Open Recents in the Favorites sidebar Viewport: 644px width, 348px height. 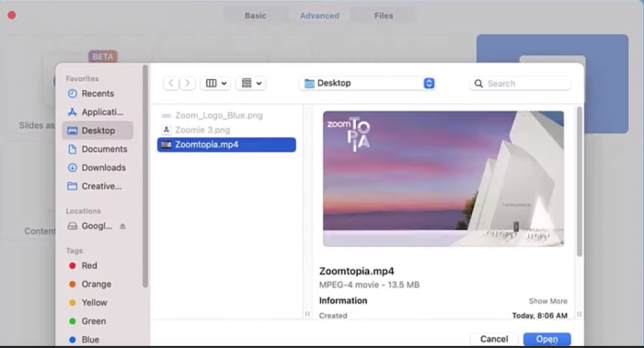[x=98, y=94]
